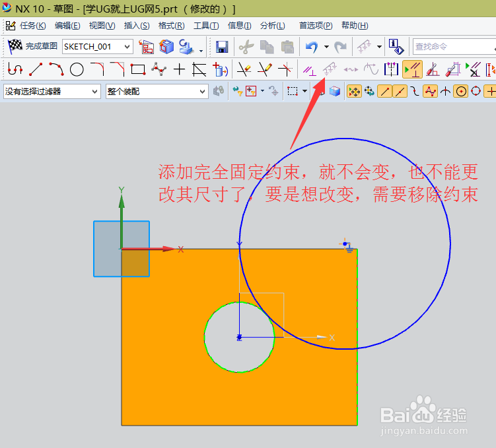
Task: Open the 信息(I) menu
Action: click(239, 26)
